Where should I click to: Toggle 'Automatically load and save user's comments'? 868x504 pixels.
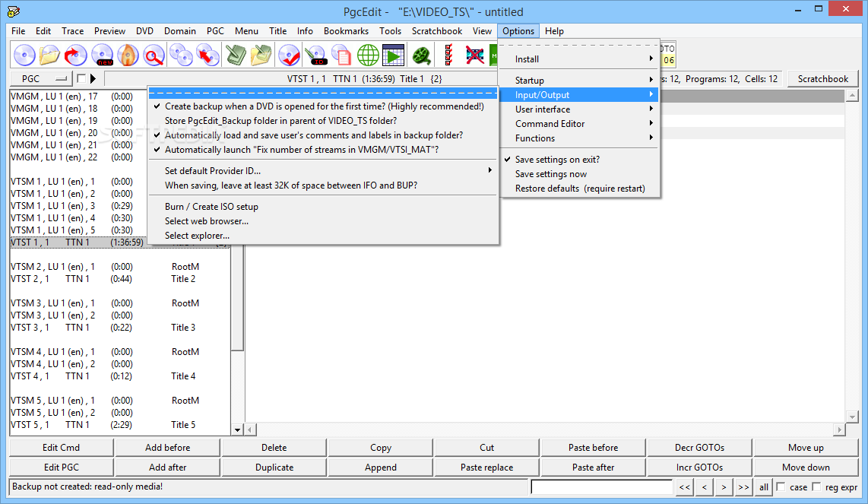point(324,135)
